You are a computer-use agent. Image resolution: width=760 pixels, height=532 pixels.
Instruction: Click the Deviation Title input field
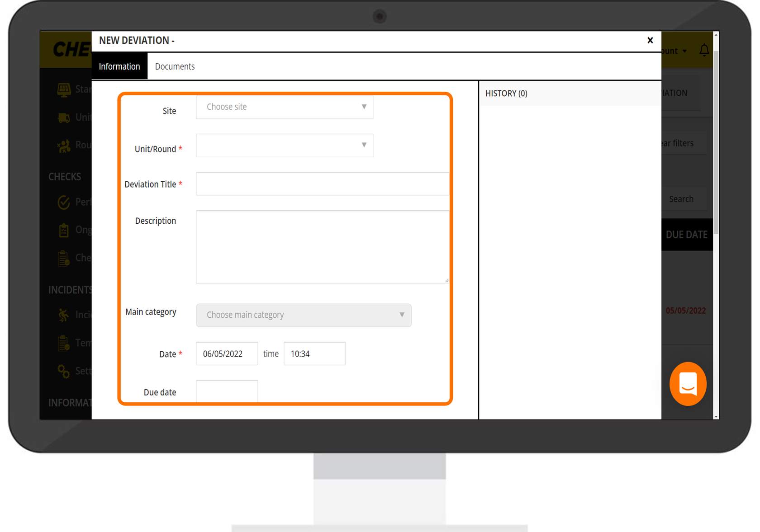322,184
